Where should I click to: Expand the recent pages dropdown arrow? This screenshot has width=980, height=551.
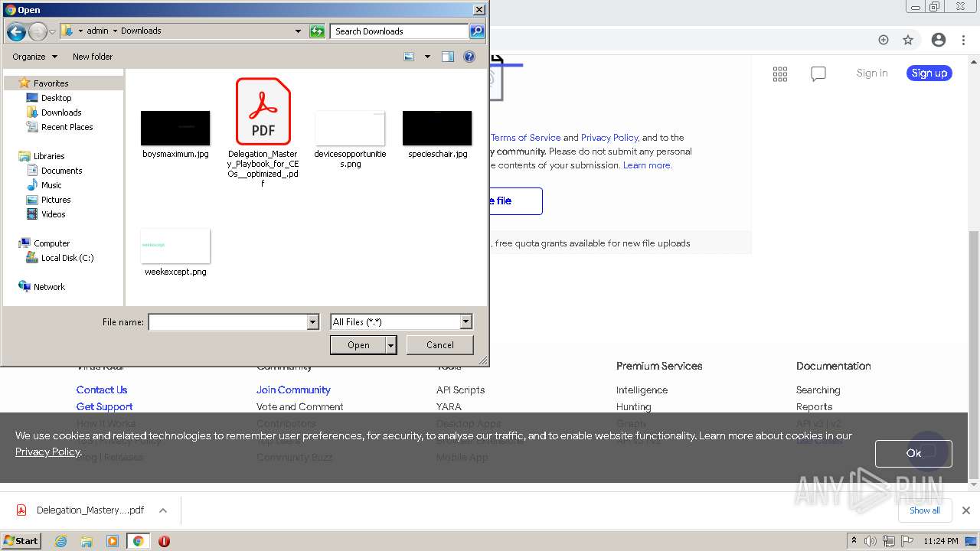[52, 31]
